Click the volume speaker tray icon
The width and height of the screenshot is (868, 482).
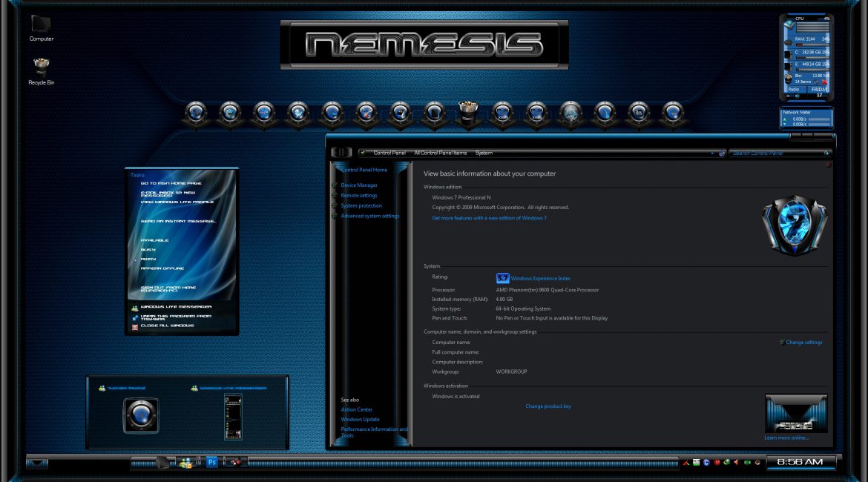click(x=736, y=462)
